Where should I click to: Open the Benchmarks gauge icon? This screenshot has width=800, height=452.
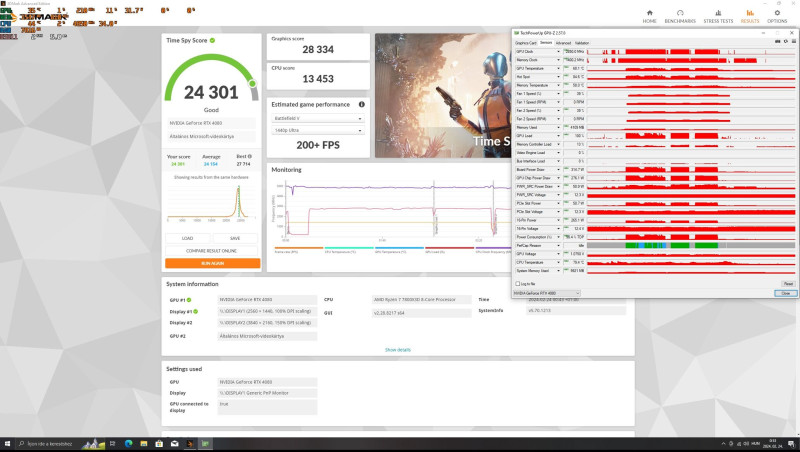point(680,13)
